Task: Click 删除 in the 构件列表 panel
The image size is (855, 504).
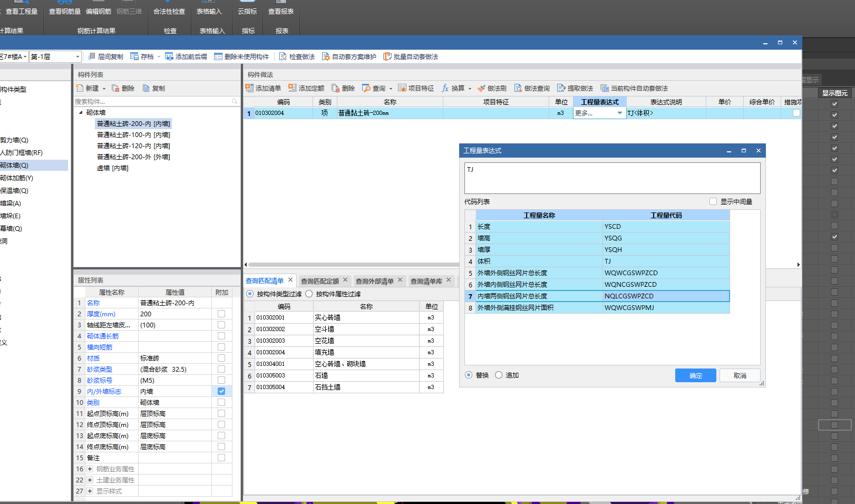Action: 123,88
